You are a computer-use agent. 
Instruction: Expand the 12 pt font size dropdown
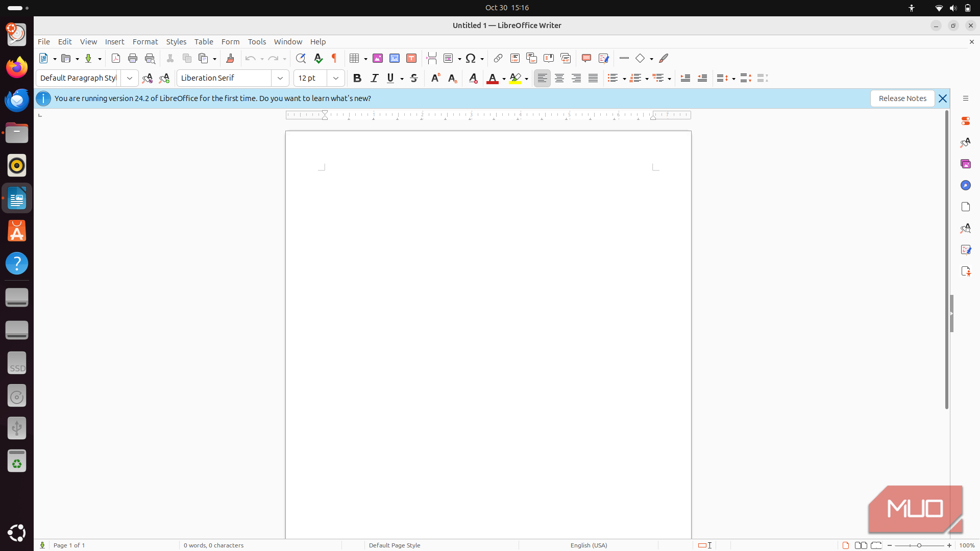coord(336,78)
